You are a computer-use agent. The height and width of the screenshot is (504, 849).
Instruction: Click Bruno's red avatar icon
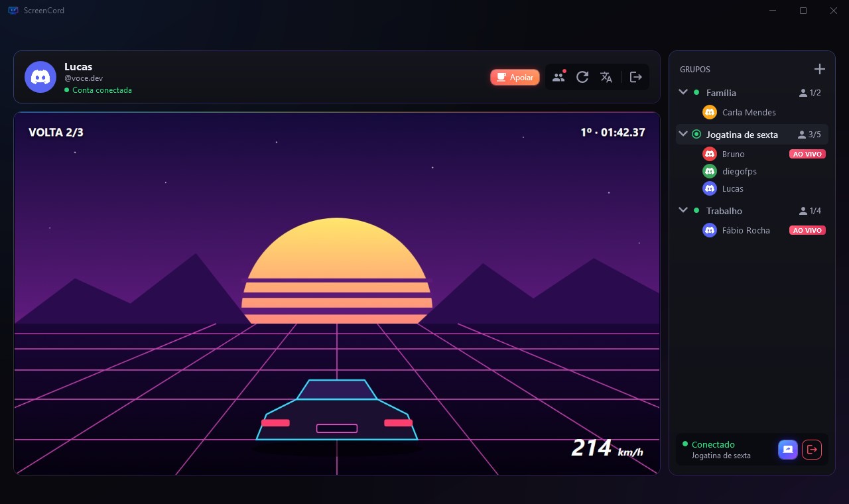coord(710,154)
